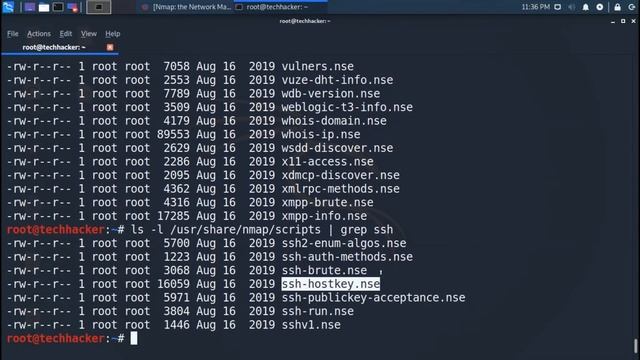Open the screenshot/recorder launcher with red dot
640x360 pixels.
click(x=73, y=7)
